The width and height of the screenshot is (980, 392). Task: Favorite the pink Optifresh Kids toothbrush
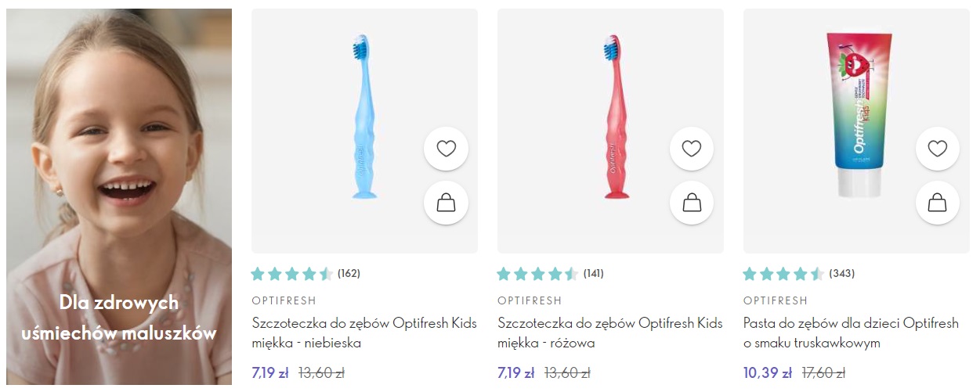click(692, 149)
